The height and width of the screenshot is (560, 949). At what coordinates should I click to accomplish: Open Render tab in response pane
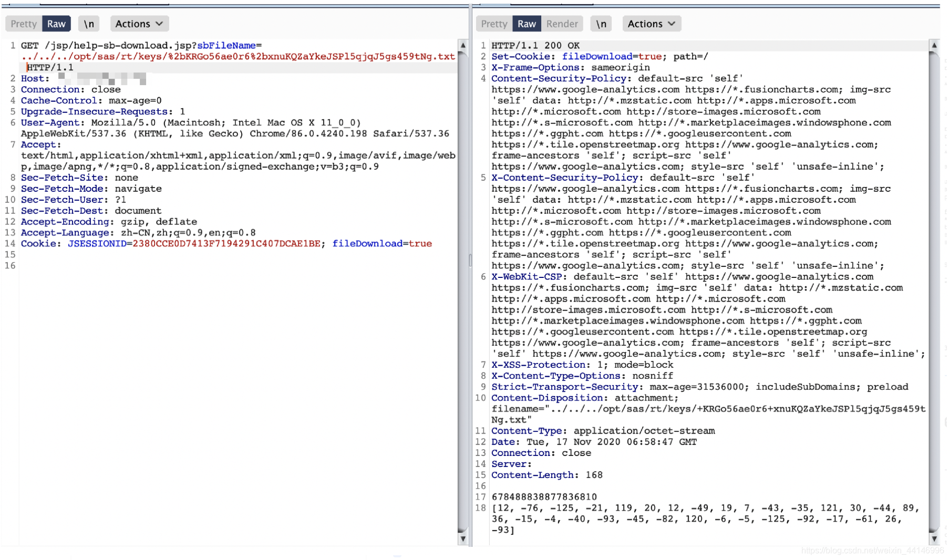[562, 24]
